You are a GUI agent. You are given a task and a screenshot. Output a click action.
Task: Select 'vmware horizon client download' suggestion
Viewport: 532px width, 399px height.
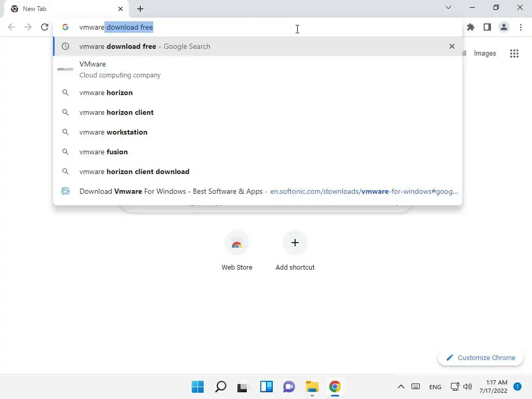click(258, 171)
